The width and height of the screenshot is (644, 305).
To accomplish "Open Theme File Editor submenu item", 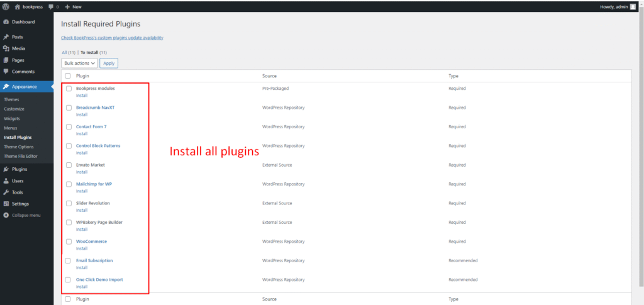I will coord(21,157).
